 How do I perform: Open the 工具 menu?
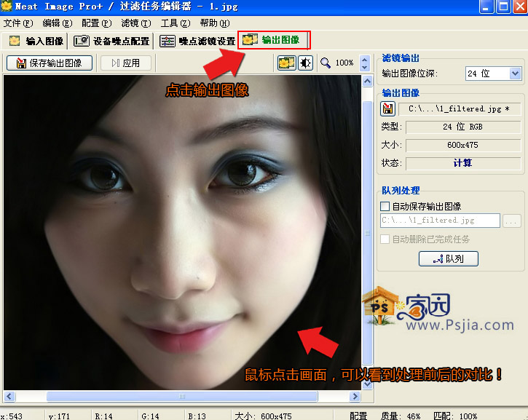coord(175,23)
